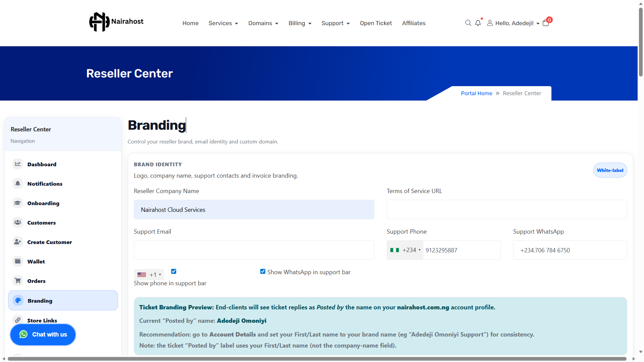Click the Notifications bell sidebar icon
This screenshot has height=362, width=644.
click(x=18, y=184)
